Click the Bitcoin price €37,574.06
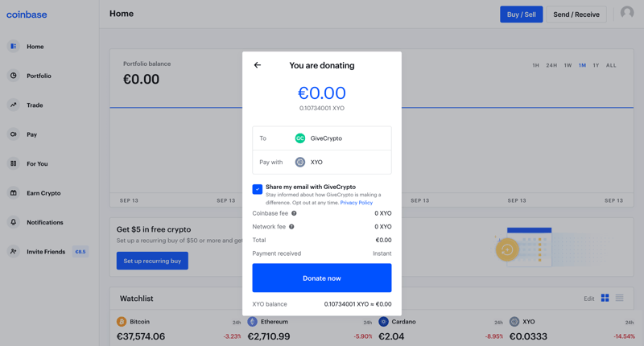The height and width of the screenshot is (346, 644). 141,336
